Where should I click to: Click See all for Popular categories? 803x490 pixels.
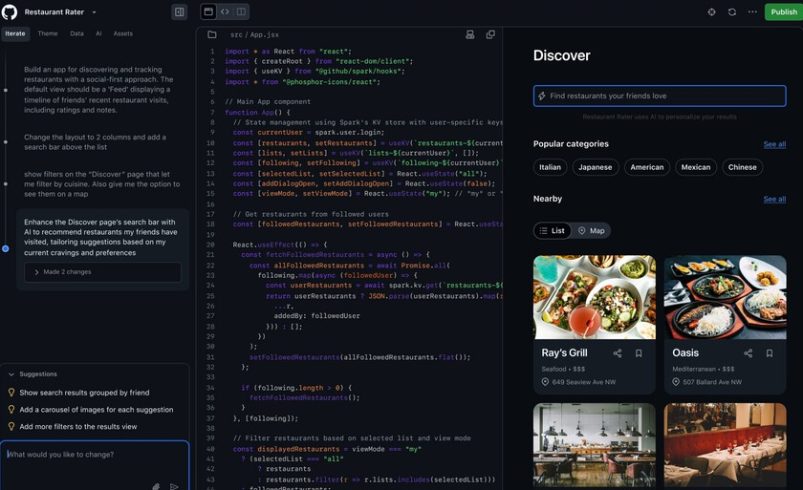(774, 144)
